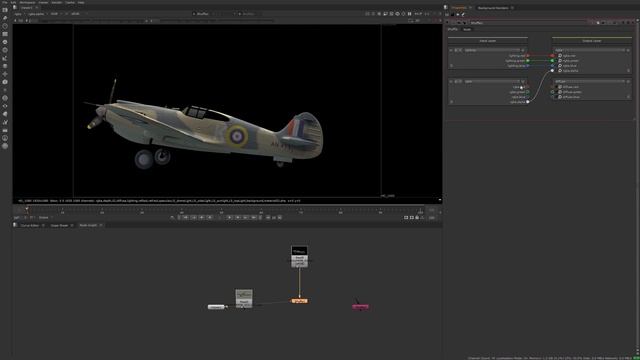
Task: Switch to the Dope Sheet tab
Action: click(60, 225)
